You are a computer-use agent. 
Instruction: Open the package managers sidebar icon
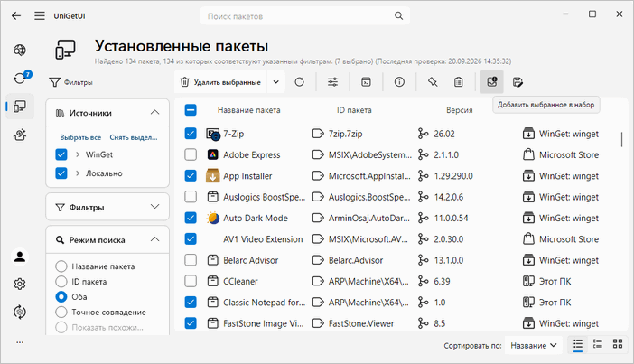pos(20,312)
